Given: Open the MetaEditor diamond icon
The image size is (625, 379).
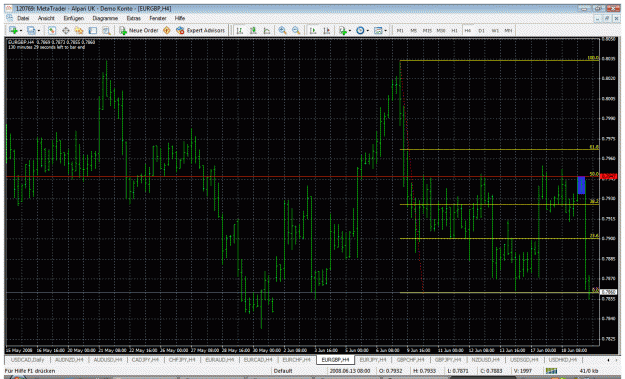Looking at the screenshot, I should (x=167, y=30).
